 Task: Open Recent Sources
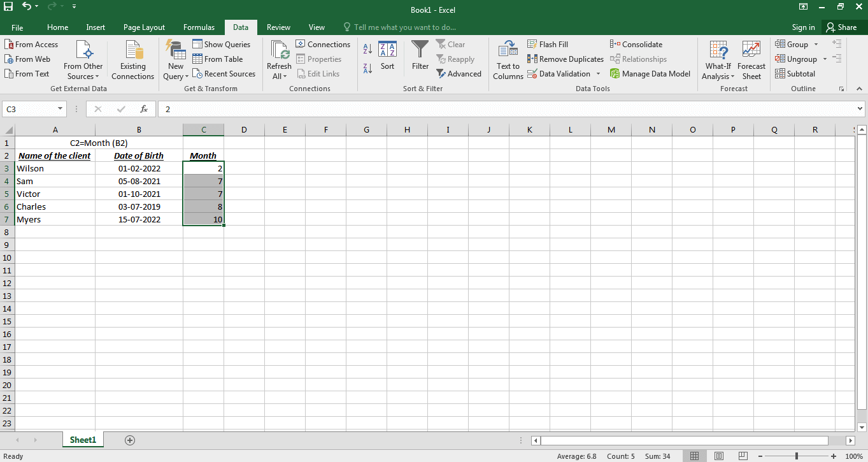point(224,74)
